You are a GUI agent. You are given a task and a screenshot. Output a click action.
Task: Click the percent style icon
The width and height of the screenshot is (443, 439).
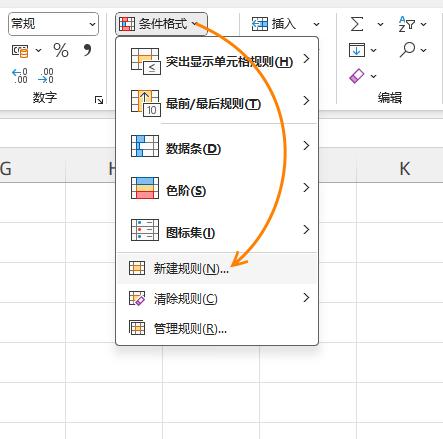(x=61, y=50)
